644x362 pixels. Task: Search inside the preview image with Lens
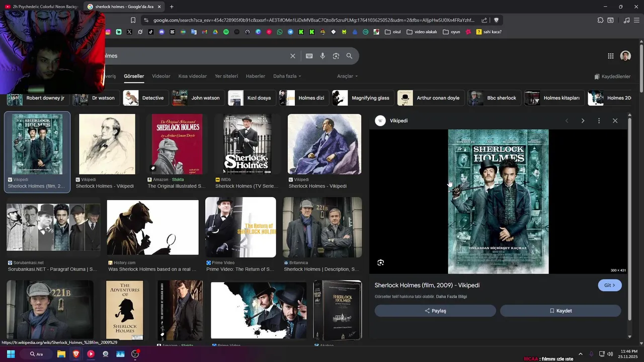coord(380,262)
